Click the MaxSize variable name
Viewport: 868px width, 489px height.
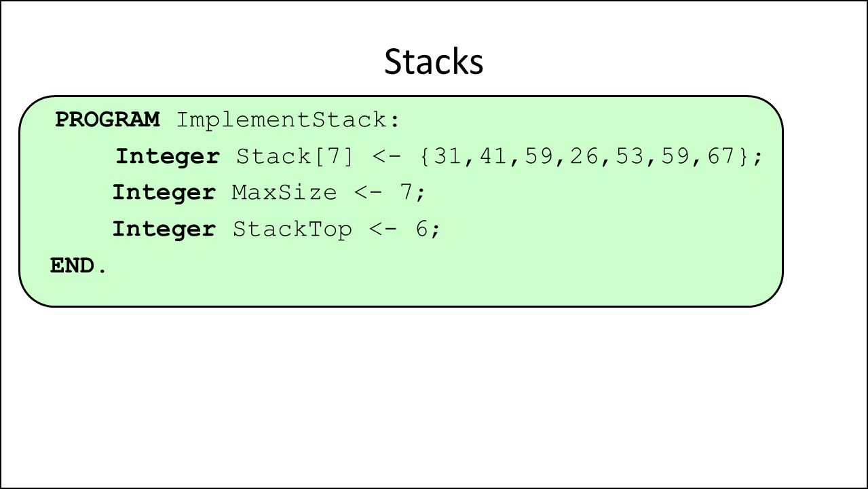(x=284, y=193)
